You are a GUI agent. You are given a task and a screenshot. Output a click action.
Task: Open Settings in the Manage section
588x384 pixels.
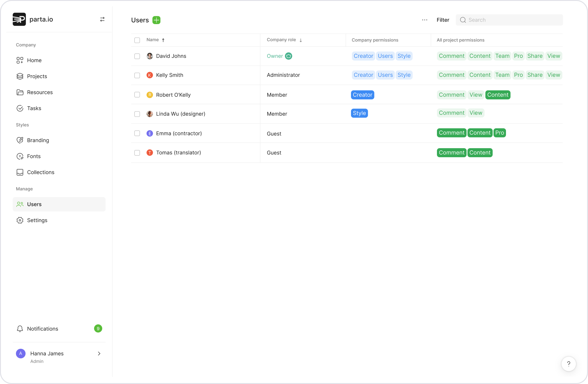37,220
